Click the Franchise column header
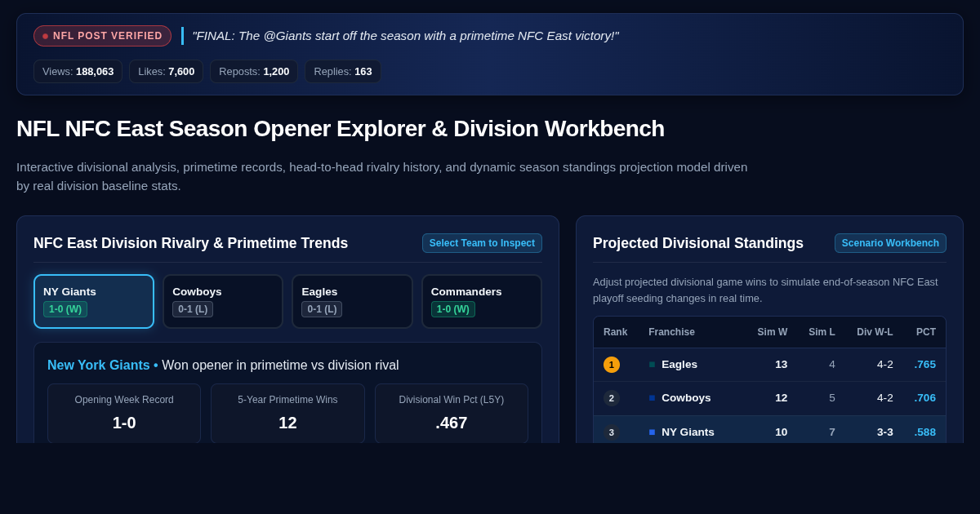 pyautogui.click(x=671, y=332)
